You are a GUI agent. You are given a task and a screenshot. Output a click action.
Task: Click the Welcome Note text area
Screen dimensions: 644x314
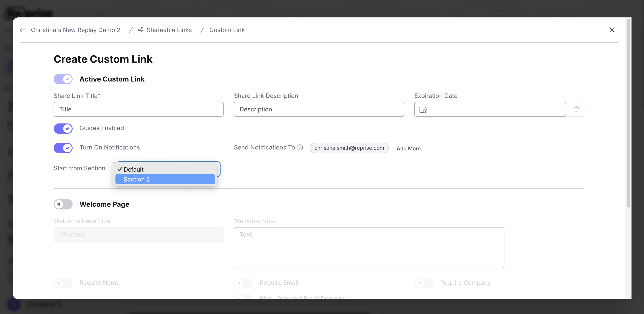click(369, 248)
